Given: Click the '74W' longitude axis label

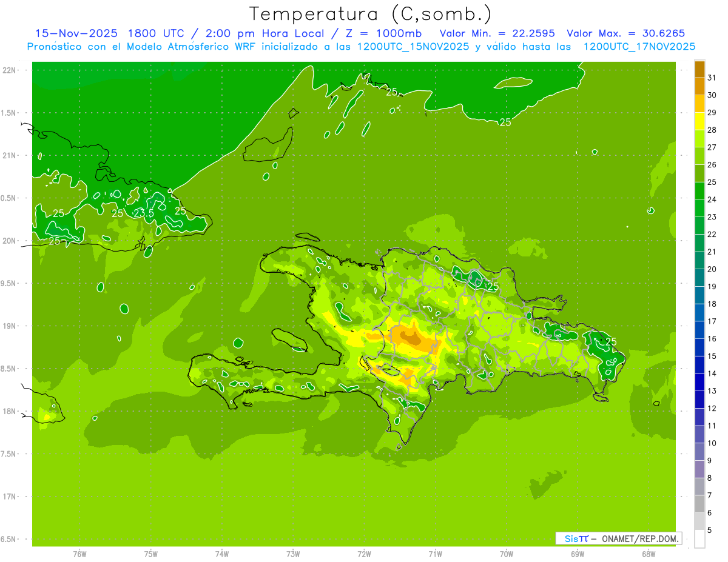Looking at the screenshot, I should coord(222,554).
